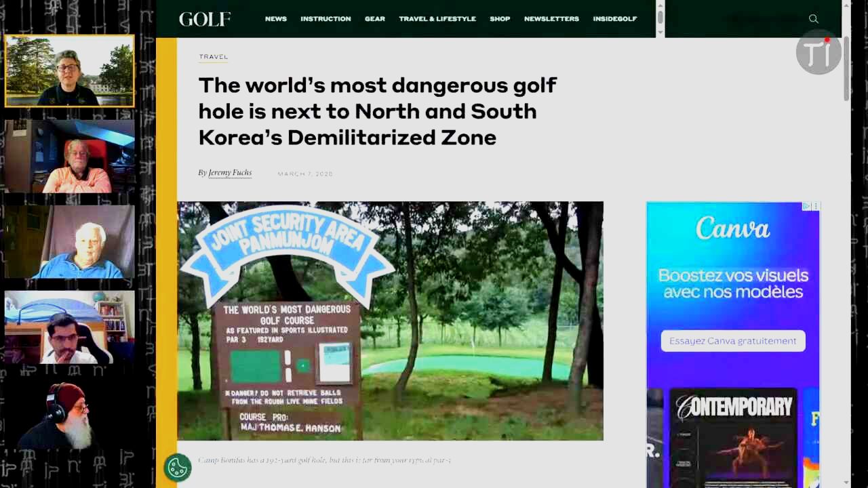Image resolution: width=868 pixels, height=488 pixels.
Task: Open the Instruction menu
Action: (325, 19)
